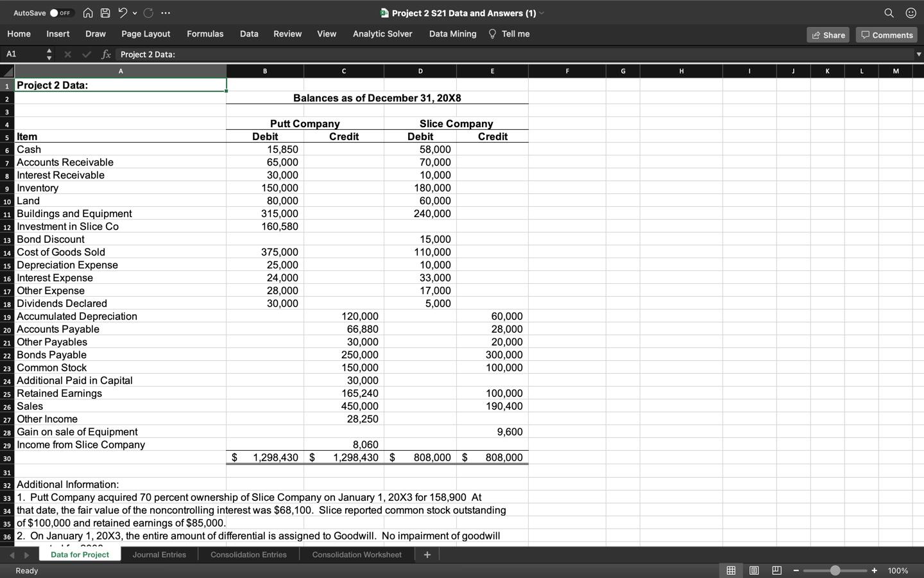Select the Investment in Slice Co cell
The width and height of the screenshot is (924, 578).
coord(121,227)
